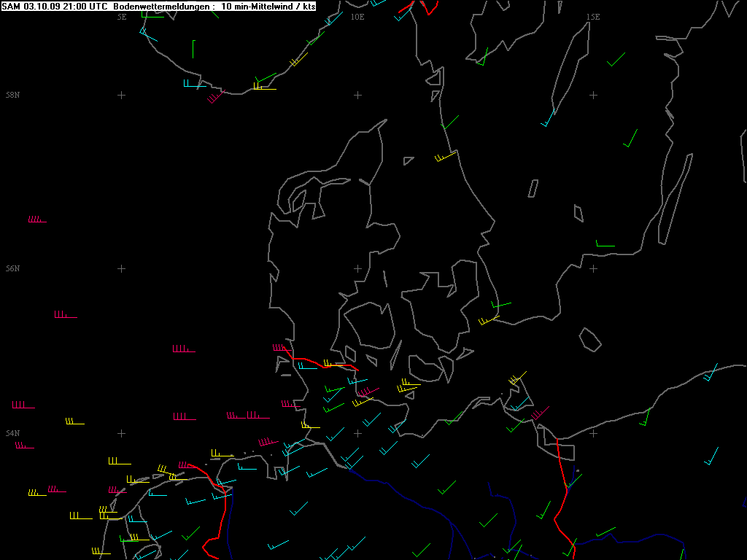Click the 58N latitude label
747x560 pixels.
pos(12,96)
